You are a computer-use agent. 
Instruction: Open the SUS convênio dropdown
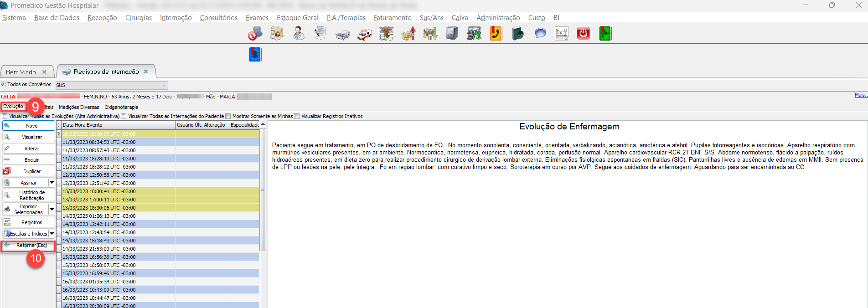click(164, 85)
